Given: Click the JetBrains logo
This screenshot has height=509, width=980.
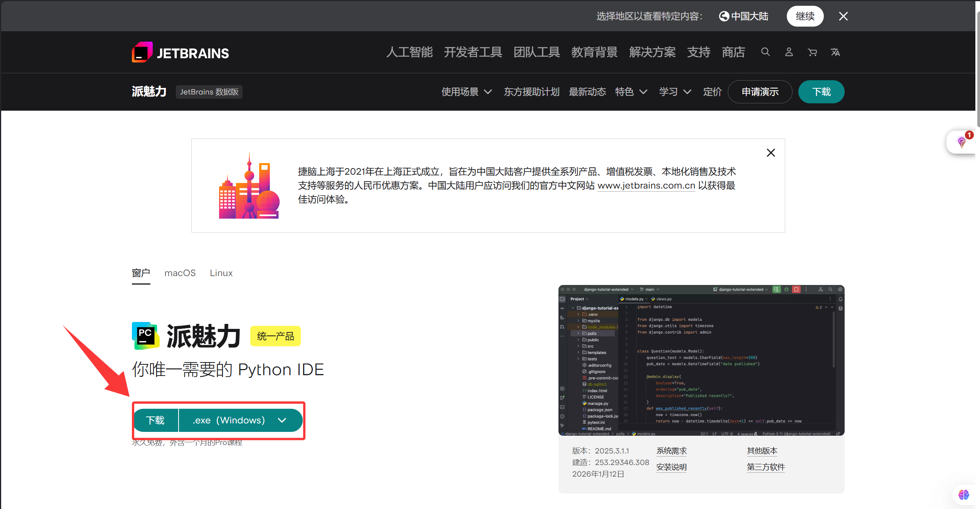Looking at the screenshot, I should [x=180, y=52].
